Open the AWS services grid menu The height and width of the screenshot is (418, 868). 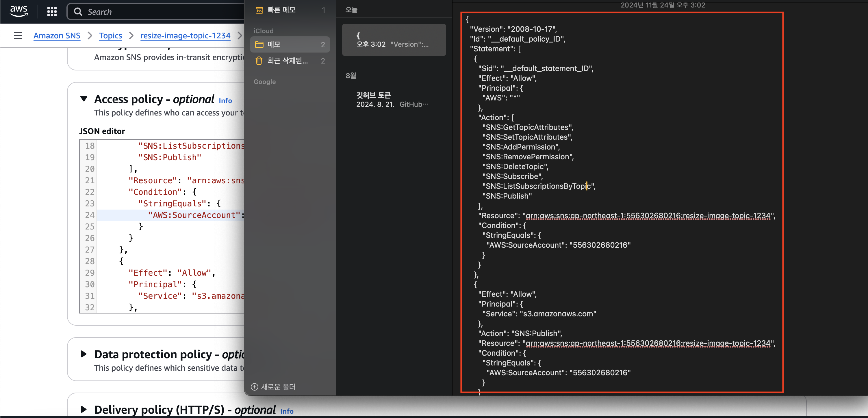point(51,12)
